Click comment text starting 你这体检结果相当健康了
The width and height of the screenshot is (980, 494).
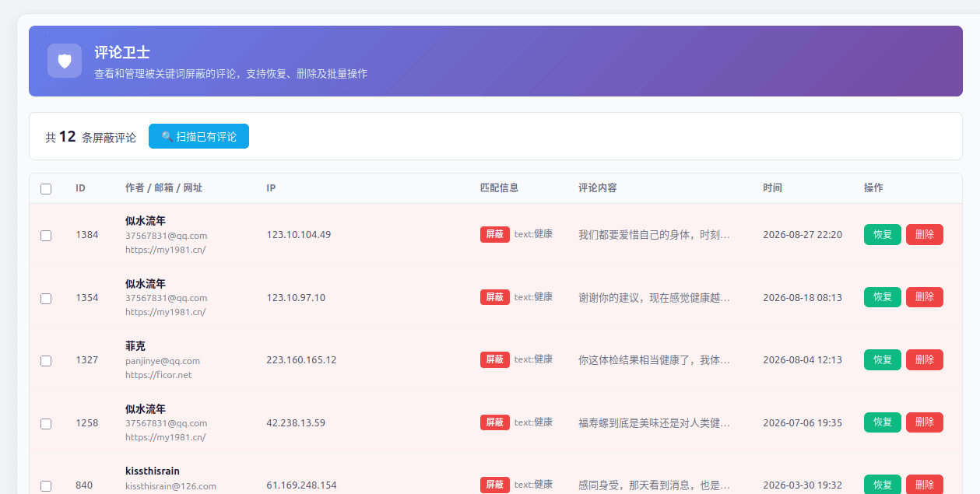(x=654, y=360)
